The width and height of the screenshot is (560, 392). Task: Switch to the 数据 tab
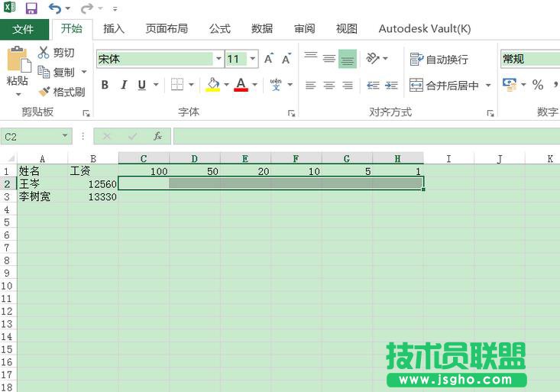click(262, 28)
